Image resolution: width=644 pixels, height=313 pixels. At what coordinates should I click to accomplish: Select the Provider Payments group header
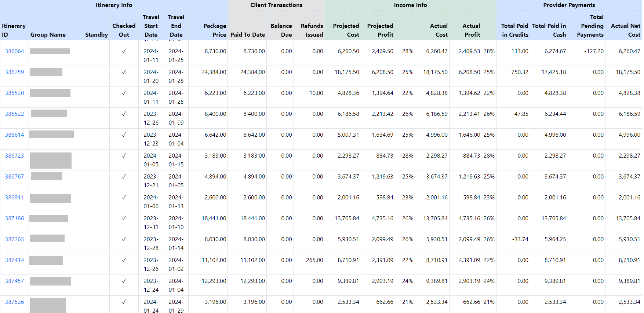[569, 5]
